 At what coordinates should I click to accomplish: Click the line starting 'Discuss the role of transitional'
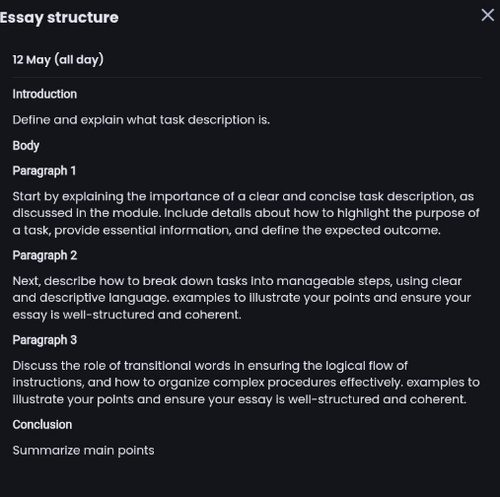[x=210, y=366]
